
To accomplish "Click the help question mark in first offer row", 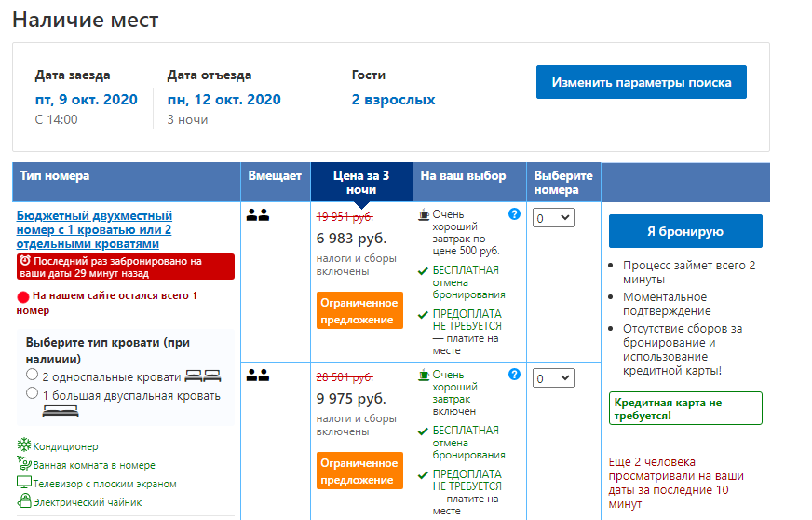I will [x=514, y=214].
